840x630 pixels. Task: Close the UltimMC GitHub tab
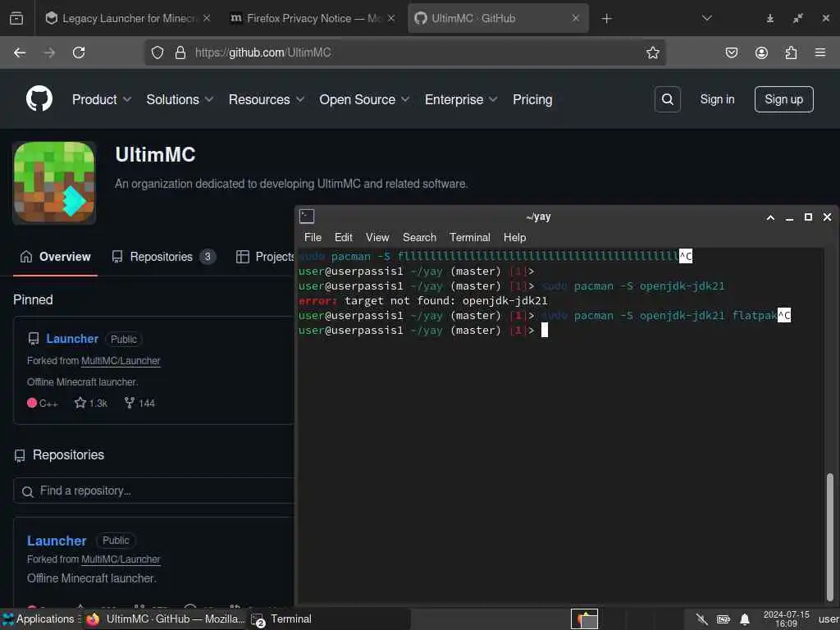[575, 18]
